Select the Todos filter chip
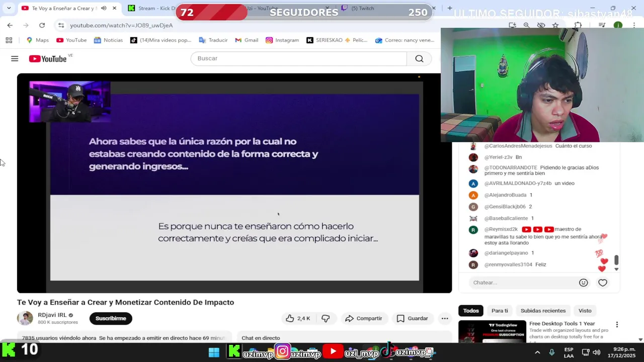Image resolution: width=644 pixels, height=362 pixels. click(471, 311)
